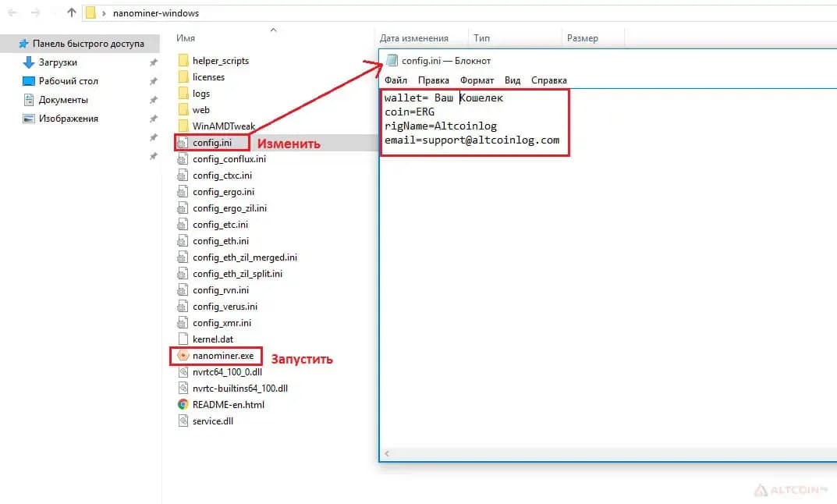837x504 pixels.
Task: Select the config_ergo.ini file name
Action: tap(223, 192)
